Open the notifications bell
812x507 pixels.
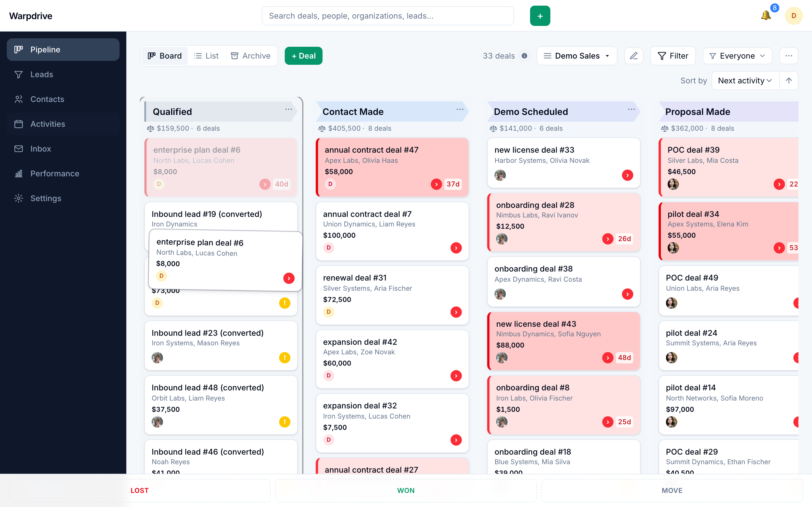766,15
